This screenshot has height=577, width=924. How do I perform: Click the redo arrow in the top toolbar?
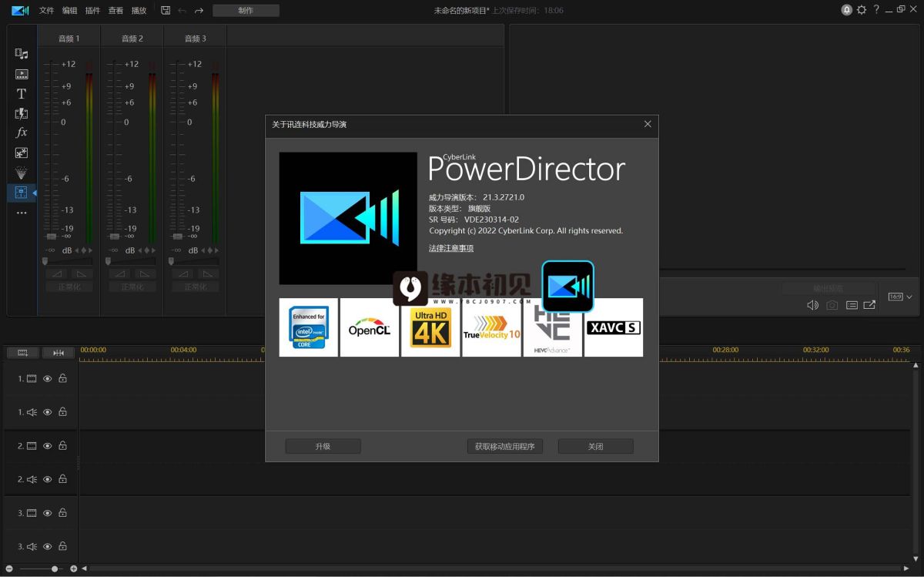tap(199, 11)
